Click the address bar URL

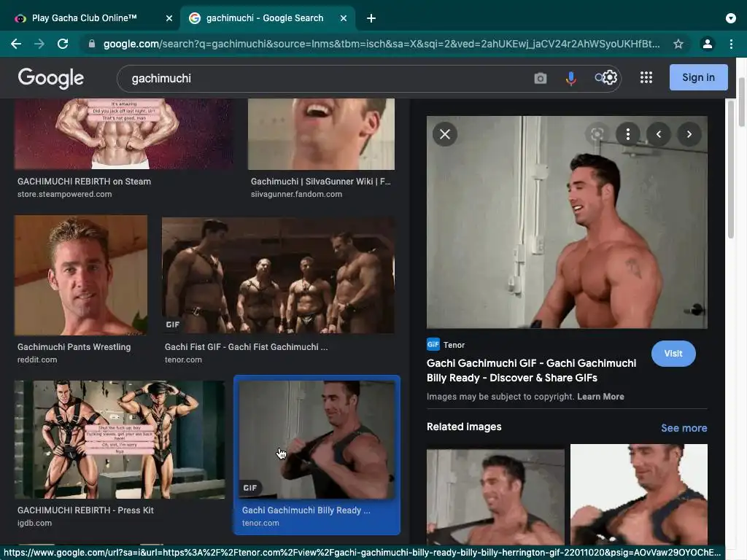381,44
